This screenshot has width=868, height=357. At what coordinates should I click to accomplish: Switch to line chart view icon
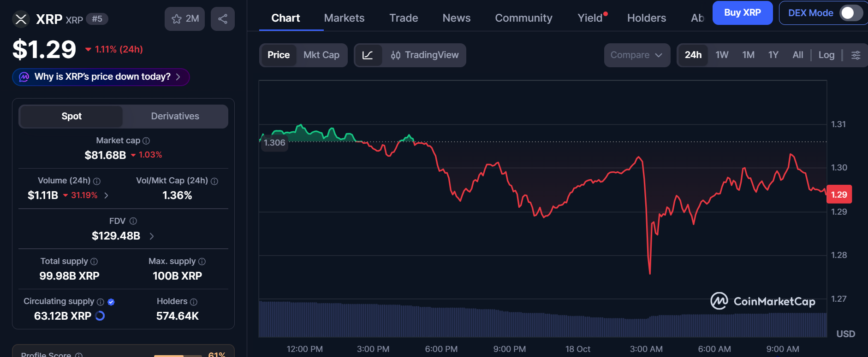click(x=368, y=55)
